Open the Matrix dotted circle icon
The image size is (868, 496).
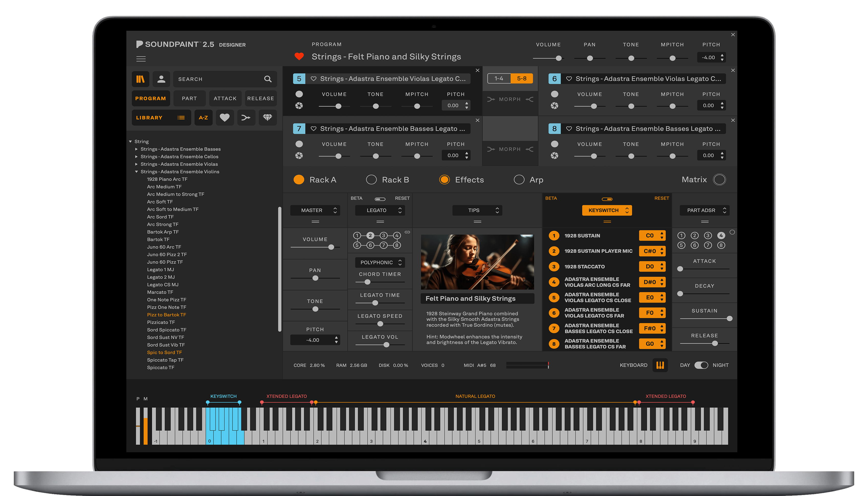click(720, 179)
